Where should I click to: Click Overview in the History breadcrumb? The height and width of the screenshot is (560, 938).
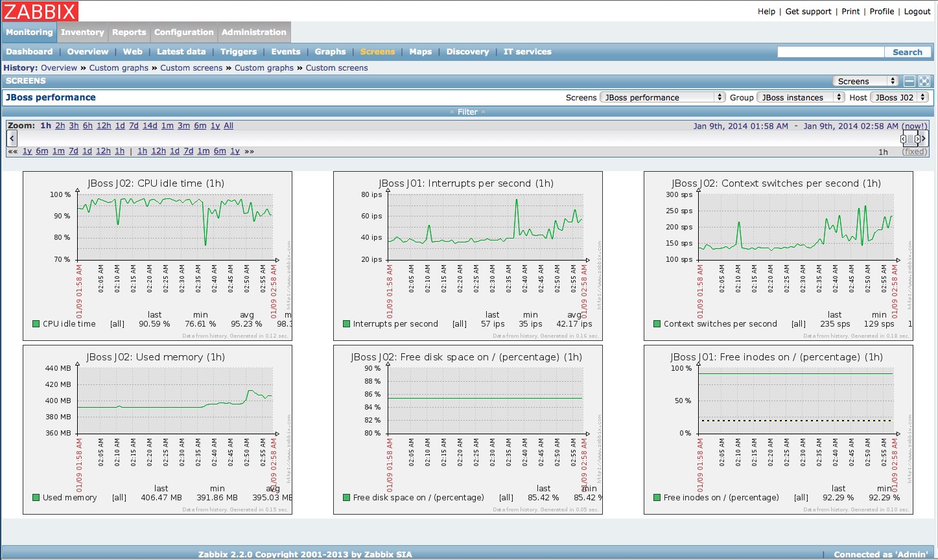click(59, 67)
